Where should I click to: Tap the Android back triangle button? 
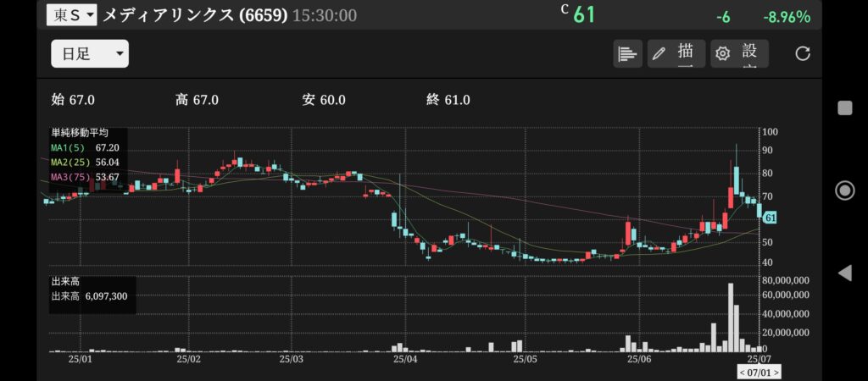point(845,273)
